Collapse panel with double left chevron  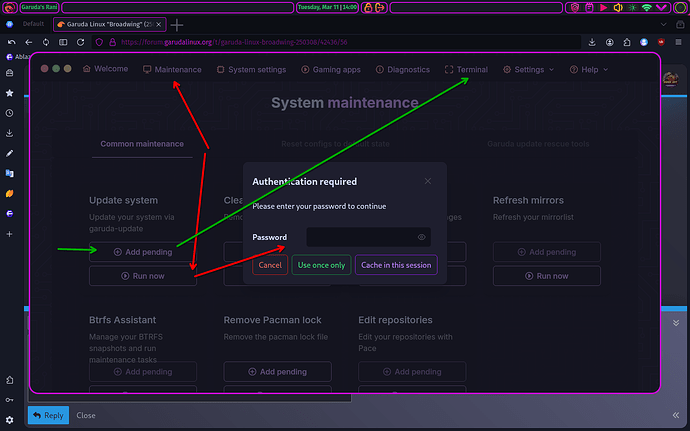(676, 415)
